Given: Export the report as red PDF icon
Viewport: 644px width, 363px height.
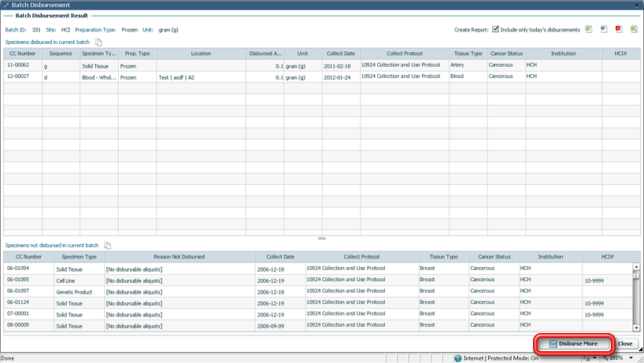Looking at the screenshot, I should click(619, 29).
